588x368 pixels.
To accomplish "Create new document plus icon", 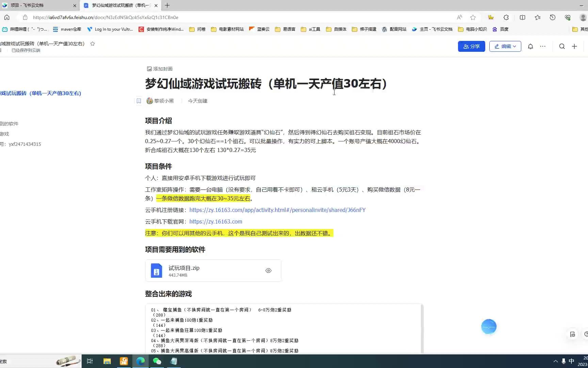I will pyautogui.click(x=574, y=46).
